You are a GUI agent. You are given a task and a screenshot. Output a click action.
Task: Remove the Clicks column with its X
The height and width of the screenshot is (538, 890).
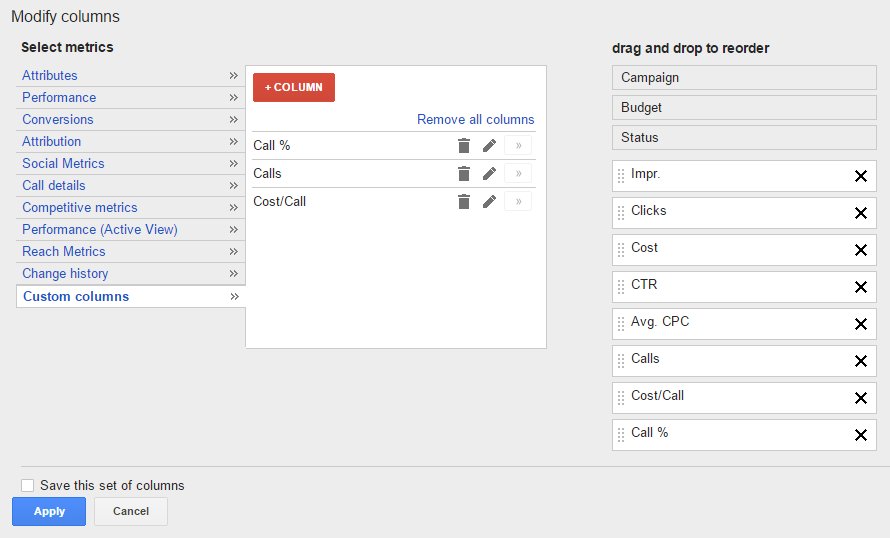(x=860, y=213)
